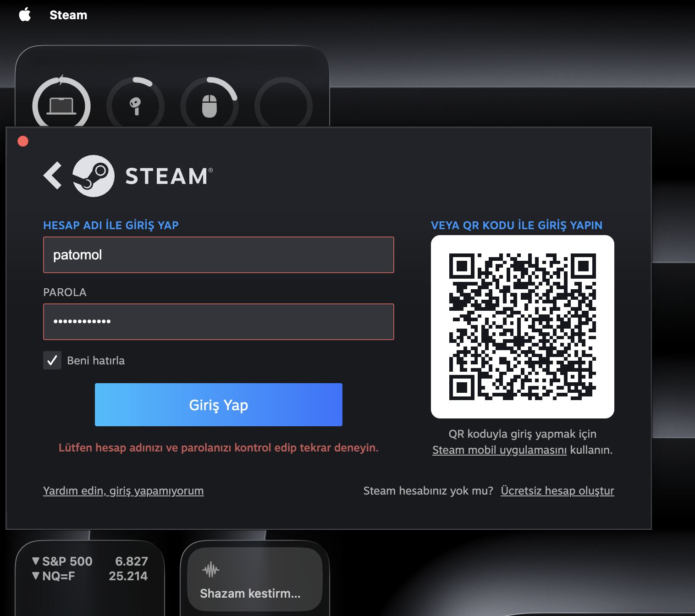Click the Giriş Yap button
Image resolution: width=695 pixels, height=616 pixels.
[x=219, y=405]
